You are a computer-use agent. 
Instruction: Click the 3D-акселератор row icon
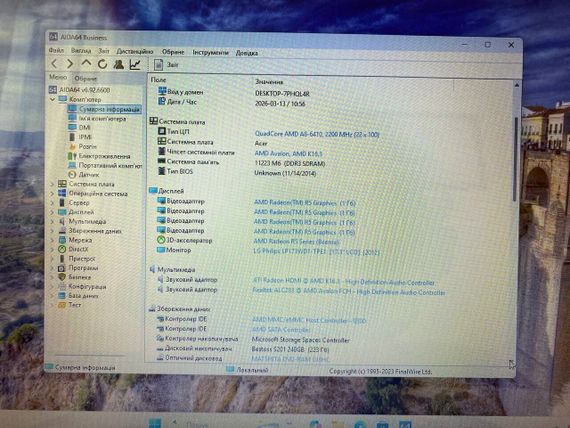pyautogui.click(x=161, y=240)
